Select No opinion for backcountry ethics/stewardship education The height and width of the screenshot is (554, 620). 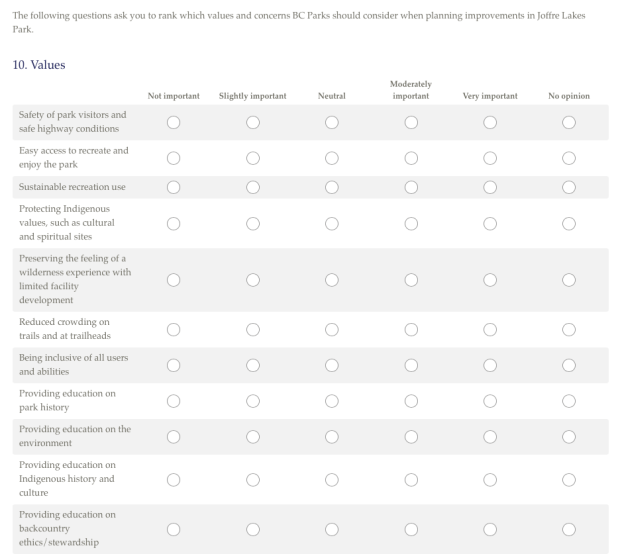[569, 529]
